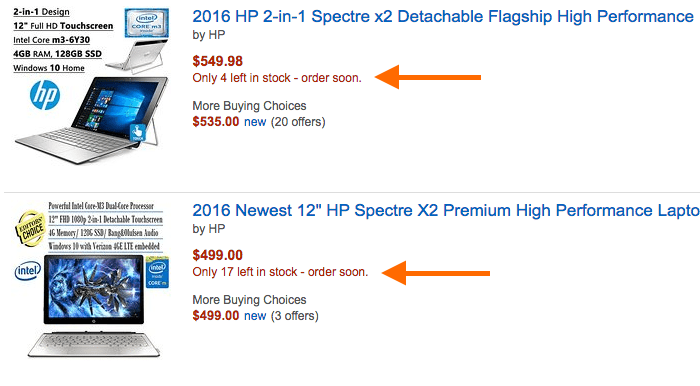Viewport: 700px width, 386px height.
Task: Click the orange arrow pointing at 17 left in stock
Action: [x=436, y=273]
